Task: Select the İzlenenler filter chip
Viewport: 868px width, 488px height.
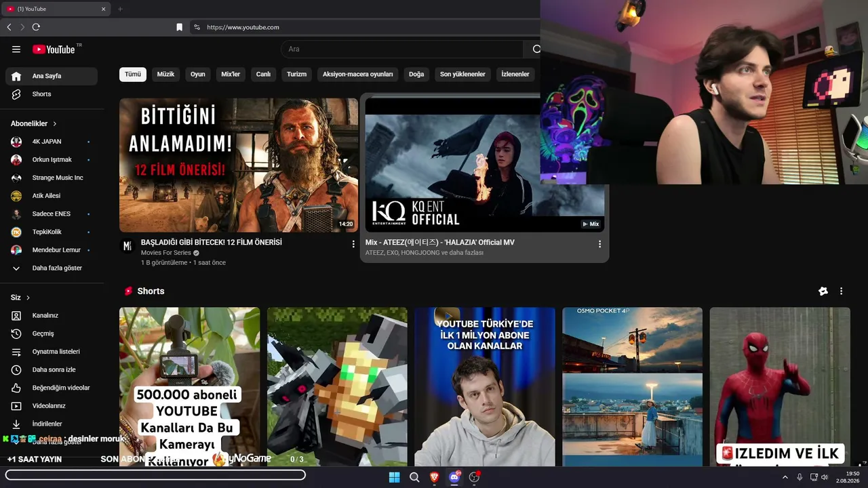Action: pyautogui.click(x=515, y=74)
